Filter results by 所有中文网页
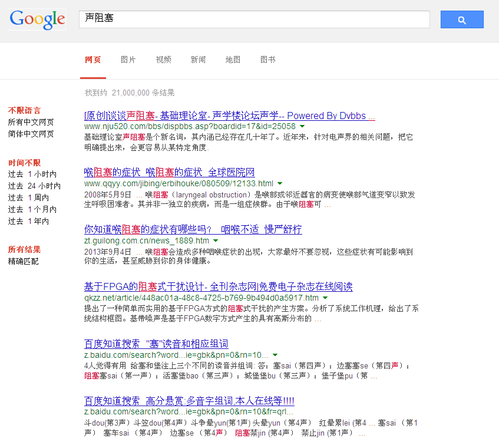This screenshot has width=499, height=448. pos(31,122)
